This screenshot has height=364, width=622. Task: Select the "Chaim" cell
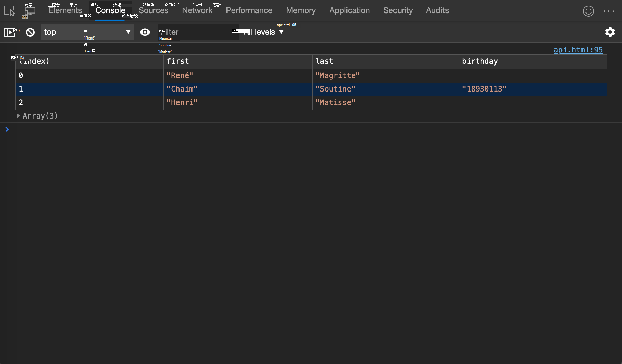click(238, 89)
